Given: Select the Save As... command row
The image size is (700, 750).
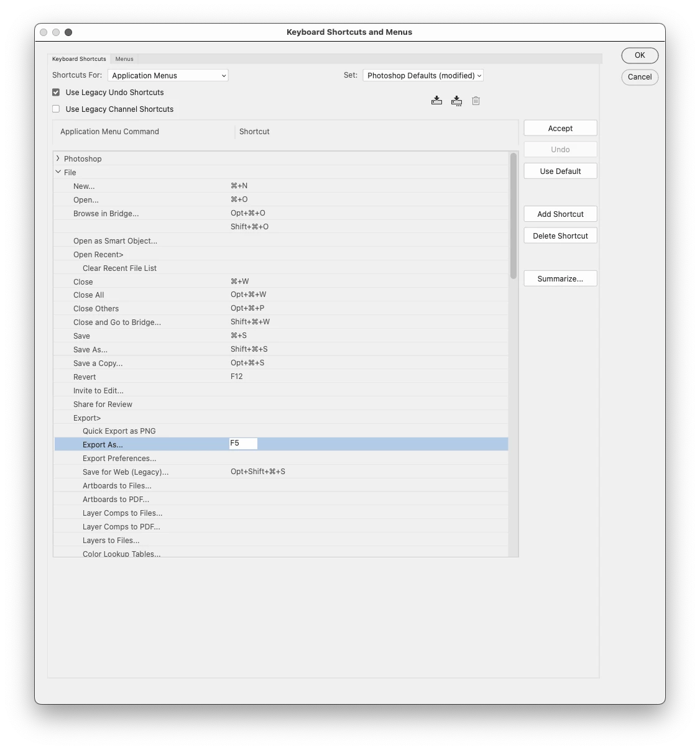Looking at the screenshot, I should click(x=281, y=349).
